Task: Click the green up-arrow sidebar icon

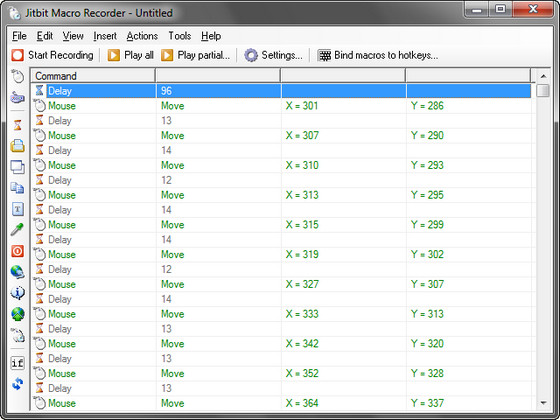Action: (18, 314)
